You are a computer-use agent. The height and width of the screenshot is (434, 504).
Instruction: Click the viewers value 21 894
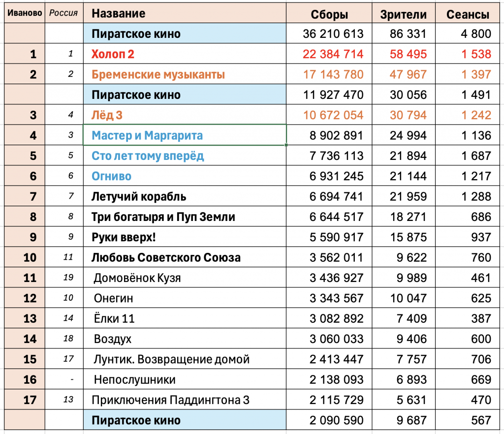tap(408, 156)
